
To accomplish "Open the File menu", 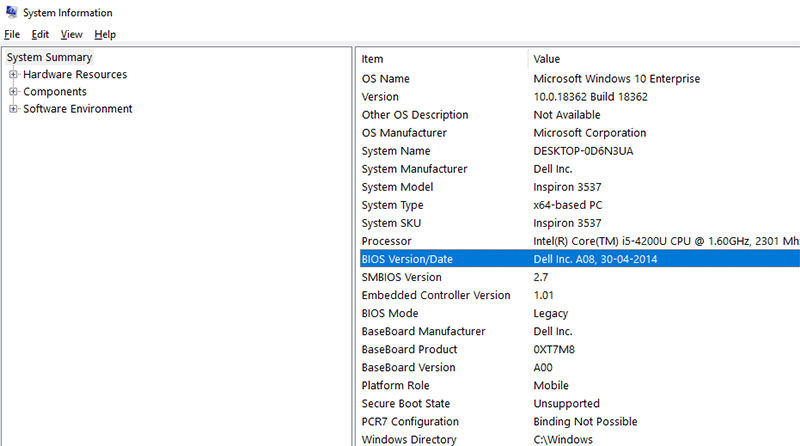I will point(12,34).
